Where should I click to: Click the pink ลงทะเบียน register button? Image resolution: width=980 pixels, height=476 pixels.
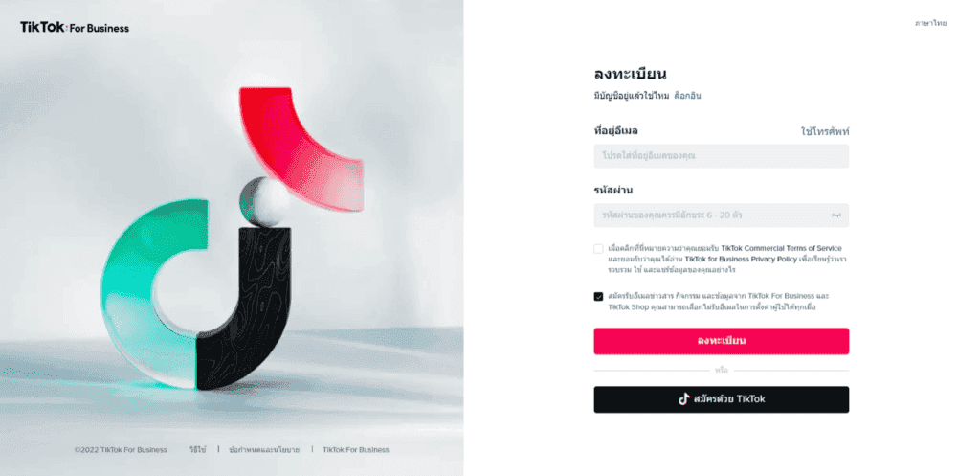click(x=722, y=342)
